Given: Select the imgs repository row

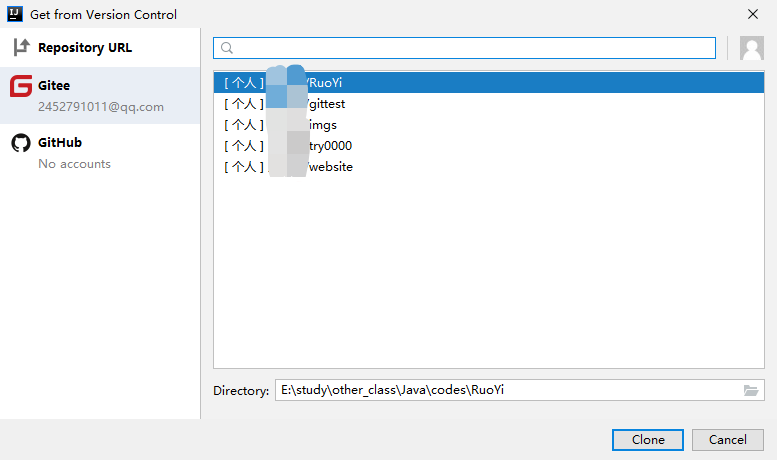Looking at the screenshot, I should (489, 125).
